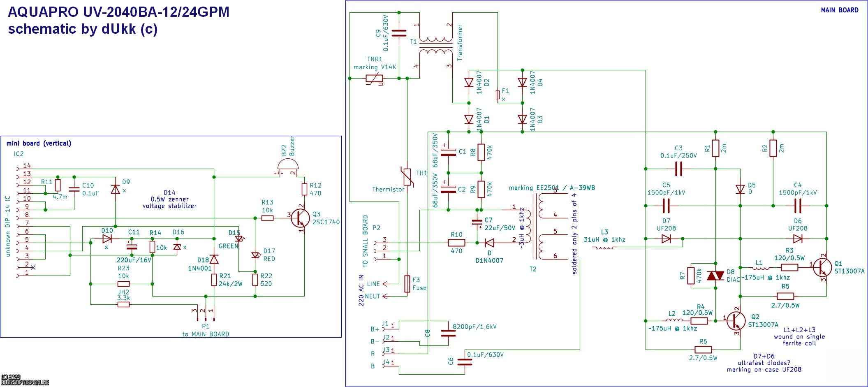Click the D3 1N4007 diode symbol

(522, 119)
